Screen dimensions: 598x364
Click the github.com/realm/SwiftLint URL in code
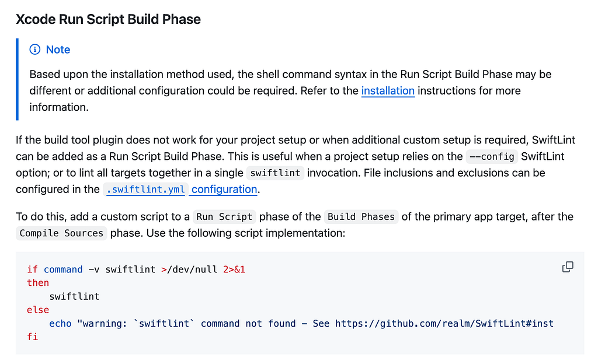(x=444, y=324)
